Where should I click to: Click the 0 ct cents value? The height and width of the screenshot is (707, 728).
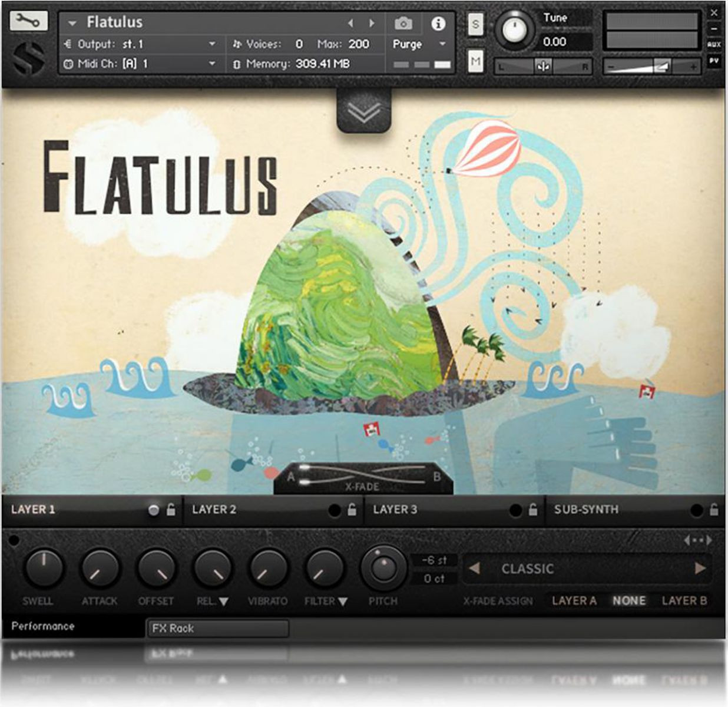(434, 579)
